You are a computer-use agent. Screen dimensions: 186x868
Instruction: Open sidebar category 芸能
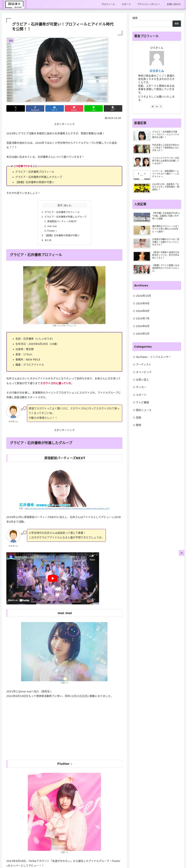tap(138, 418)
